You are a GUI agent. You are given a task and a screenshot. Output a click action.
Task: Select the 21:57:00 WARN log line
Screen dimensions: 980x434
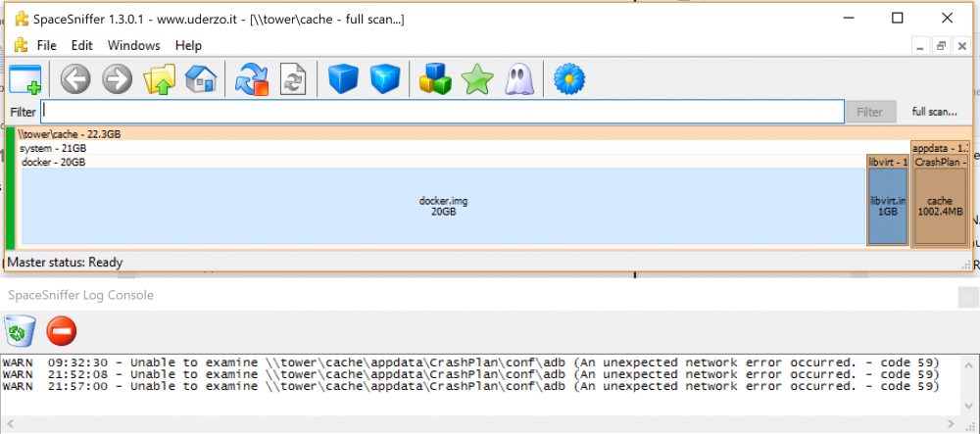(x=470, y=386)
